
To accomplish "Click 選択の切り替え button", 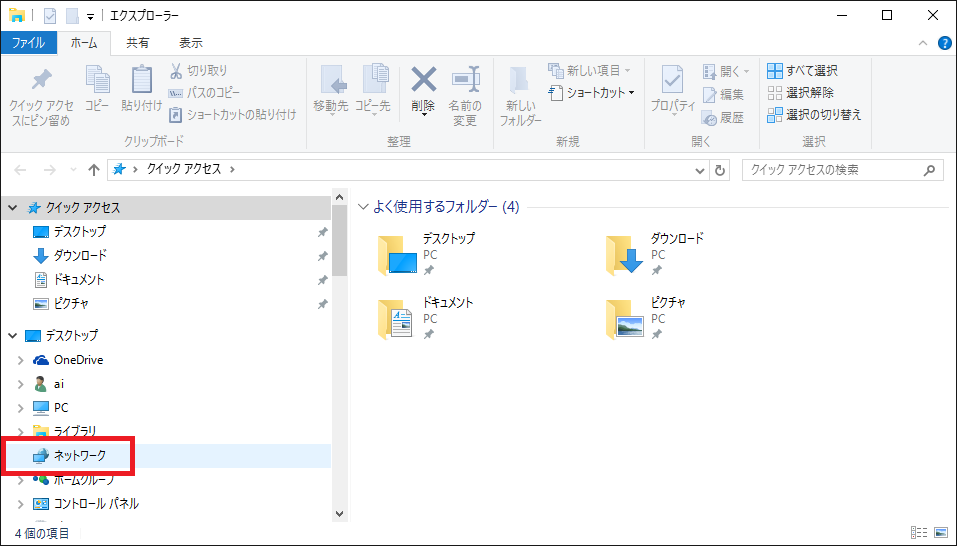I will [814, 115].
